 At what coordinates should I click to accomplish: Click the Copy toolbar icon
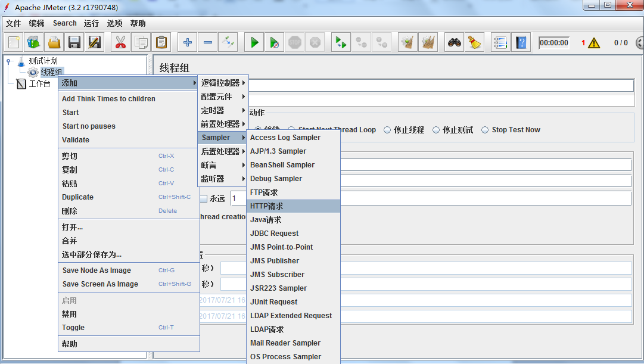click(x=141, y=42)
